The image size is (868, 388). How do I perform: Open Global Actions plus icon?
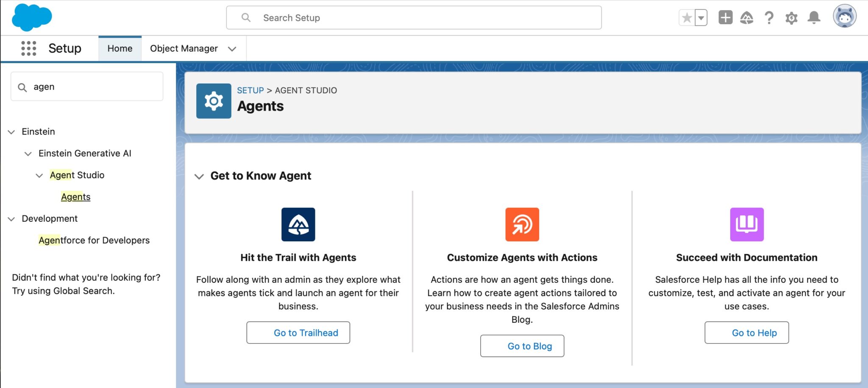725,17
